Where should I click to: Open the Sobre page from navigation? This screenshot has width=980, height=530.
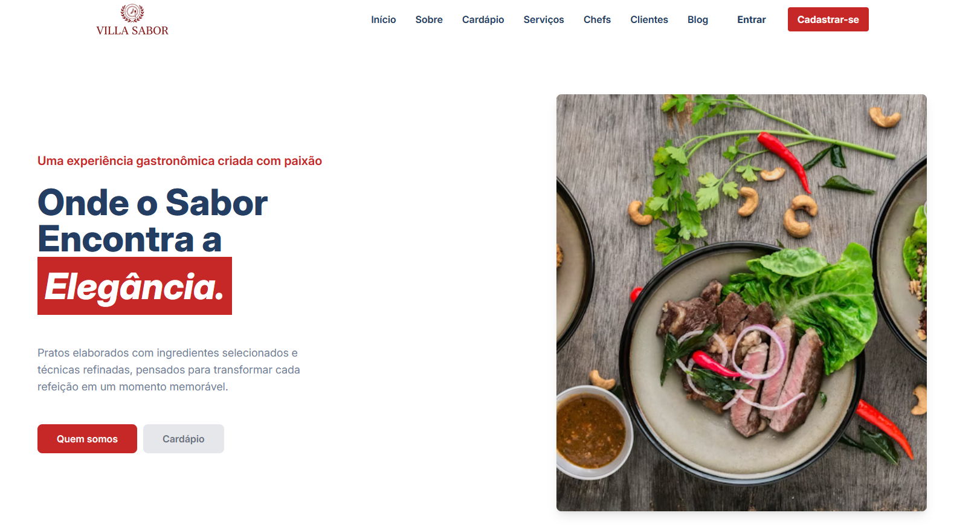[429, 19]
